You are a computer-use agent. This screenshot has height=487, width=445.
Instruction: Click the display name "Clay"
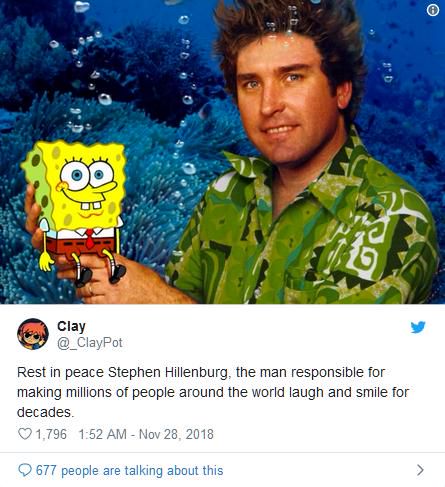[71, 326]
